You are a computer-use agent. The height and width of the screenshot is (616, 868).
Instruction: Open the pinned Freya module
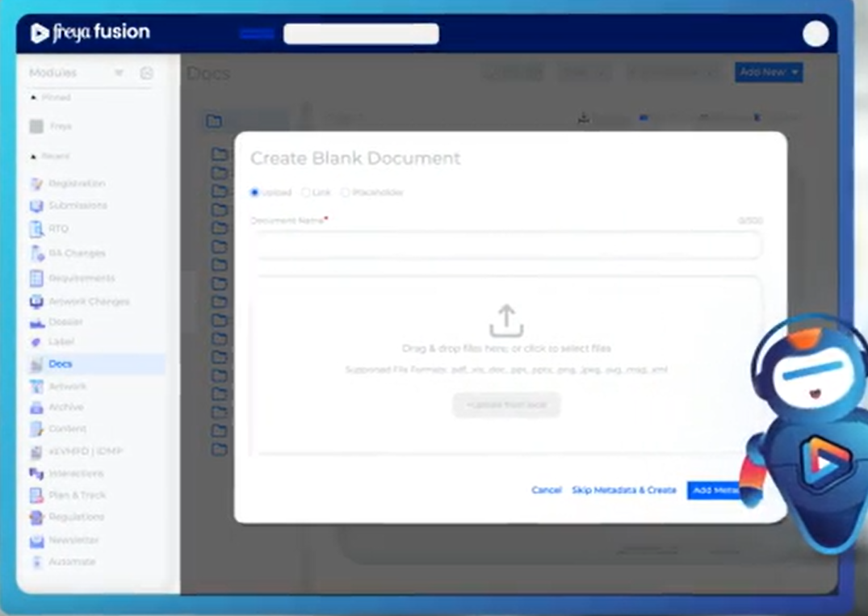(x=51, y=126)
